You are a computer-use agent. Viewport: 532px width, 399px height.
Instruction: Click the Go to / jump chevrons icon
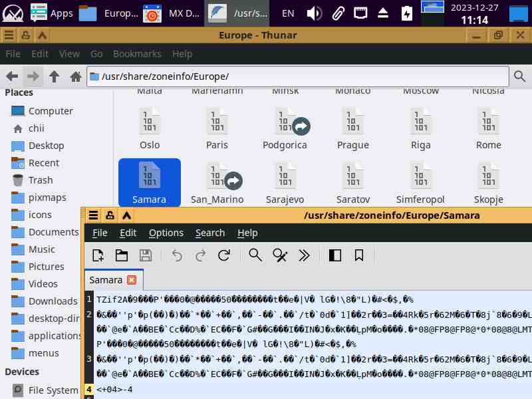(304, 255)
